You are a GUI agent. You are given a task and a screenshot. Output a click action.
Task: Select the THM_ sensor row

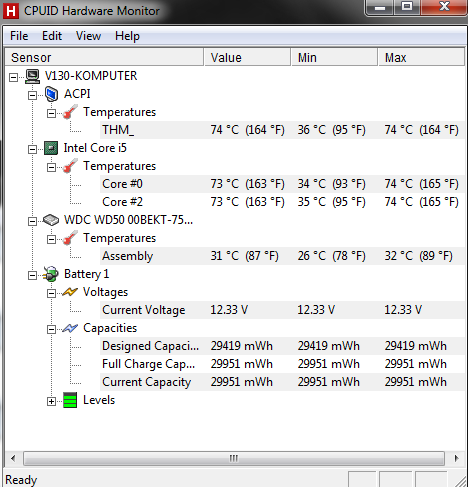point(282,130)
